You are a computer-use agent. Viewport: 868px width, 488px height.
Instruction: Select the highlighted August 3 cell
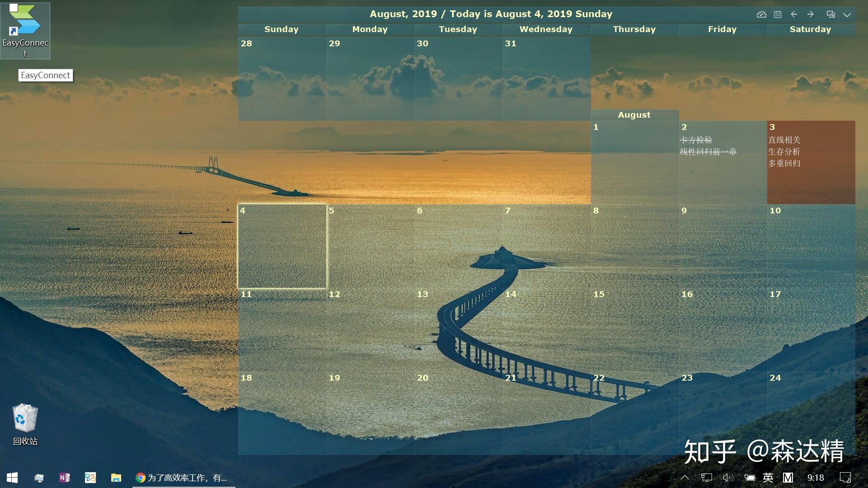[x=811, y=162]
